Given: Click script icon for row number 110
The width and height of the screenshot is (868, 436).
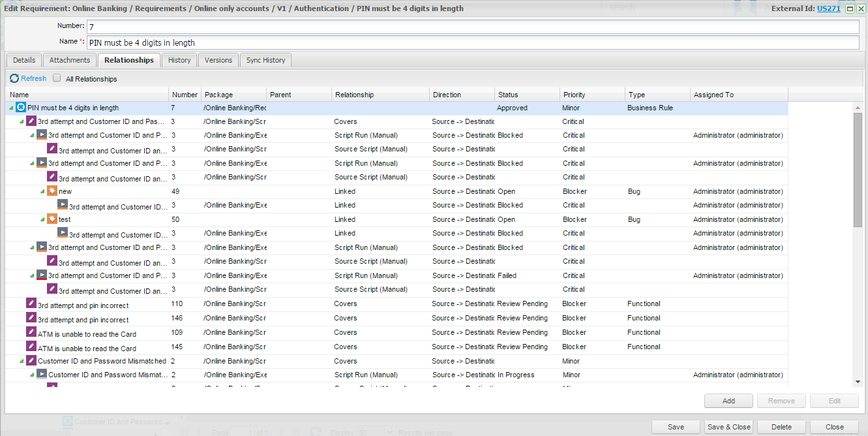Looking at the screenshot, I should [x=31, y=304].
